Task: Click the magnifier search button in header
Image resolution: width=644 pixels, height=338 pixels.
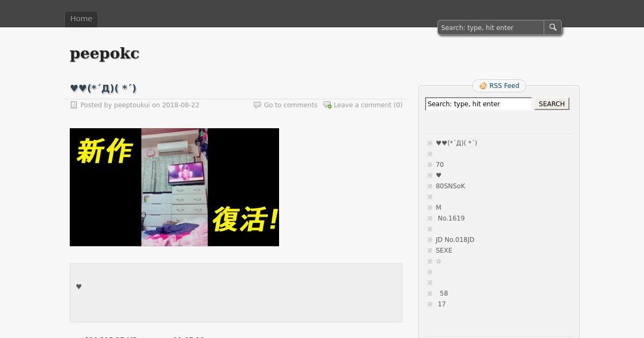Action: point(553,27)
